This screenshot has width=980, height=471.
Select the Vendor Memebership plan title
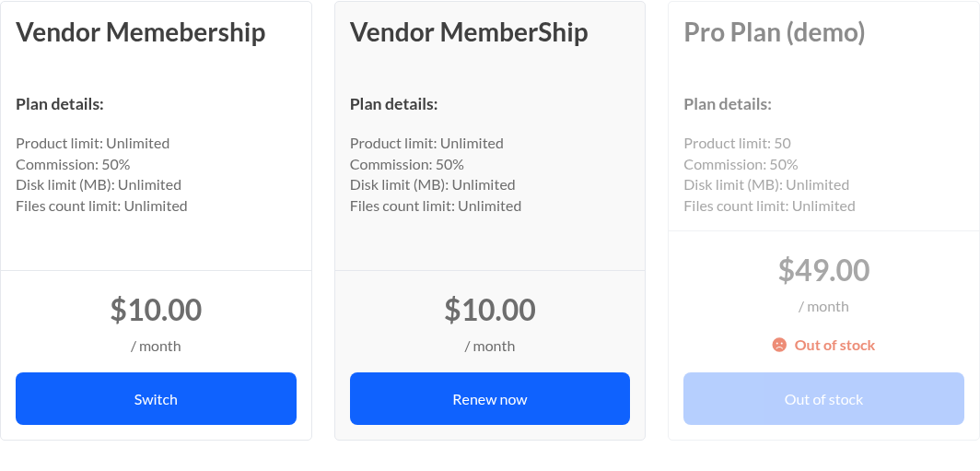coord(141,32)
